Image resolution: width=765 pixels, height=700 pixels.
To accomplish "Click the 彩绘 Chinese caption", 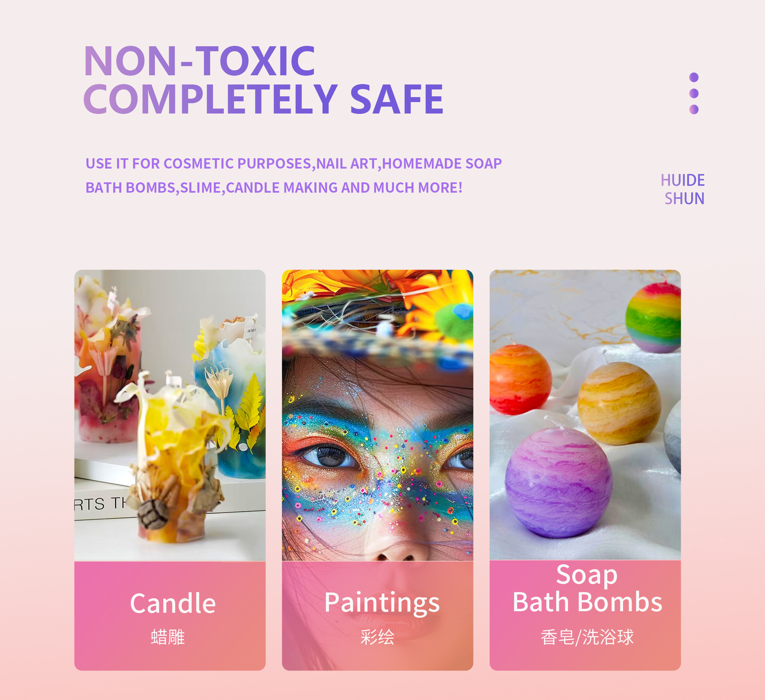I will click(377, 637).
